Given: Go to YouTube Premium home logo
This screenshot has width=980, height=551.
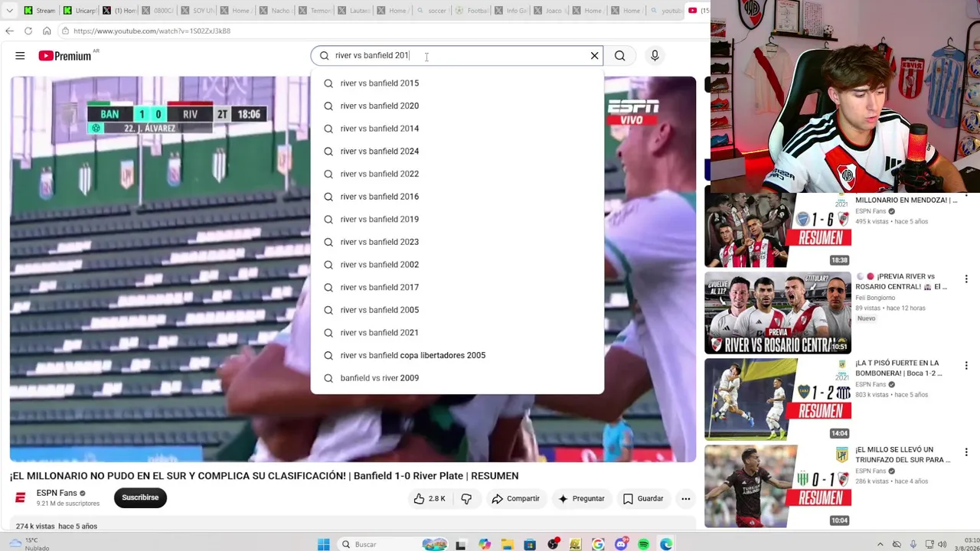Looking at the screenshot, I should pos(65,55).
